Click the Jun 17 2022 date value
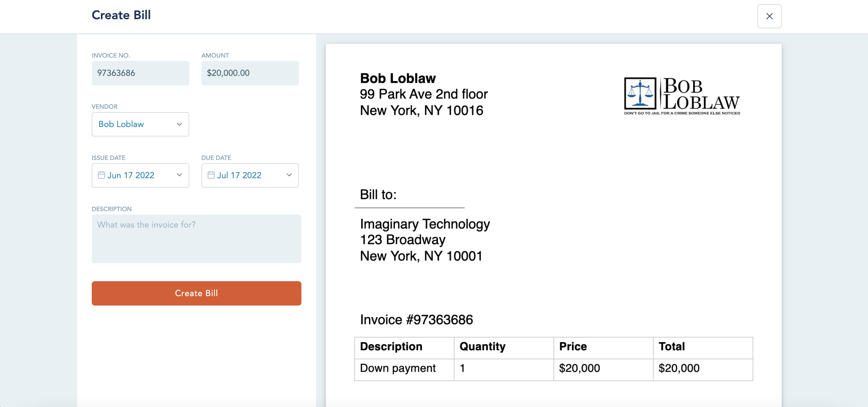Image resolution: width=868 pixels, height=407 pixels. click(x=131, y=175)
